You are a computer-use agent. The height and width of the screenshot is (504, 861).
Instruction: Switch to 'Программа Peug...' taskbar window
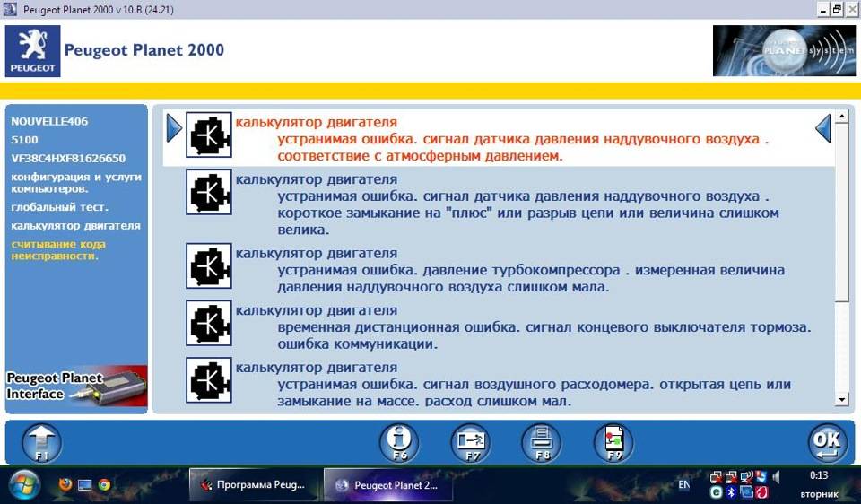point(253,484)
